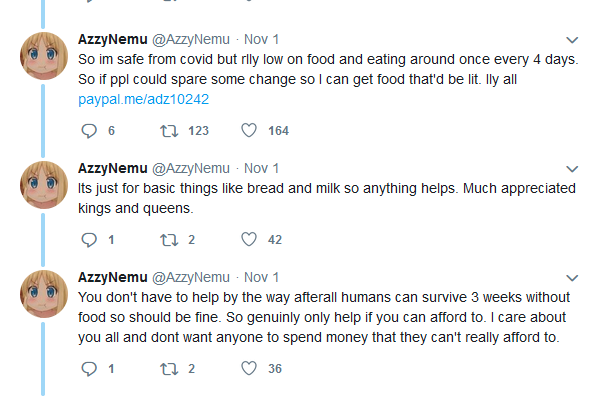Like the tweet with 42 likes
The width and height of the screenshot is (610, 398).
point(249,239)
